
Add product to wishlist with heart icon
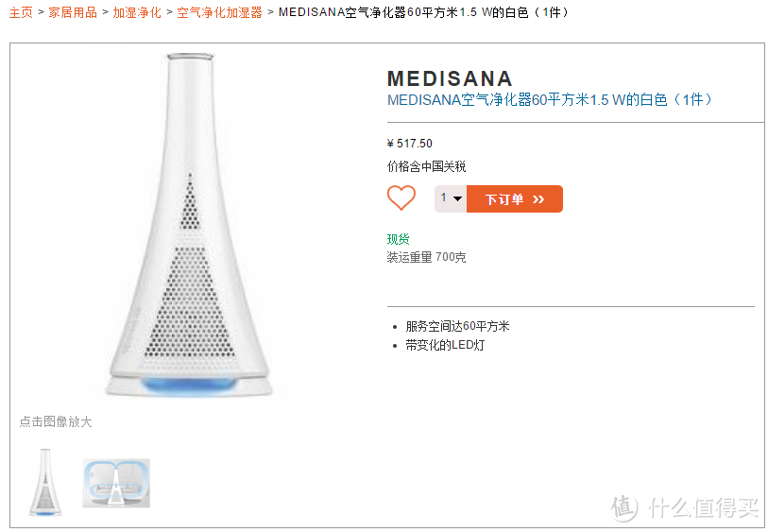401,197
